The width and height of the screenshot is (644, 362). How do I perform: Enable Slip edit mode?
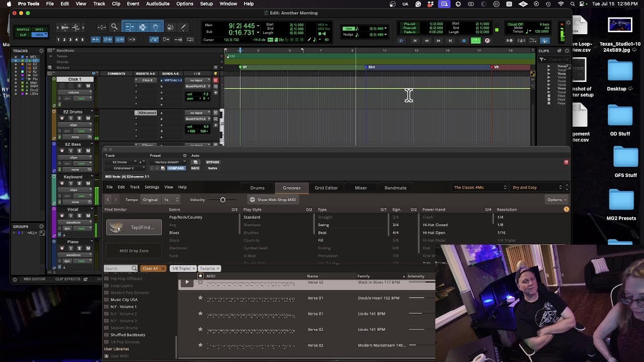(23, 35)
